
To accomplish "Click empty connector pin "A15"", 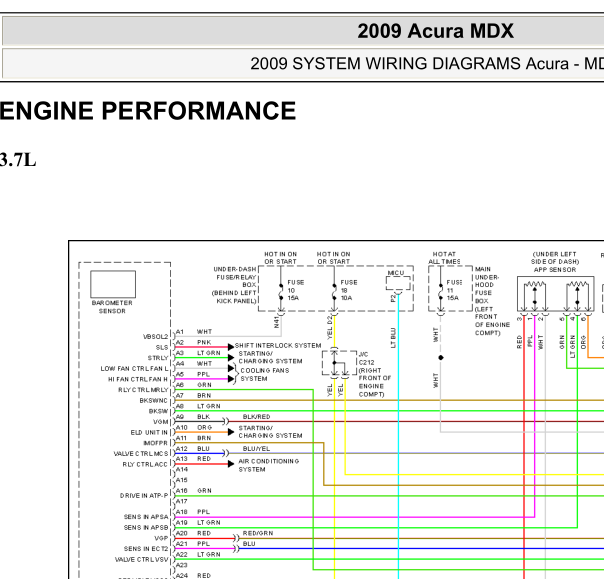I will (x=181, y=480).
